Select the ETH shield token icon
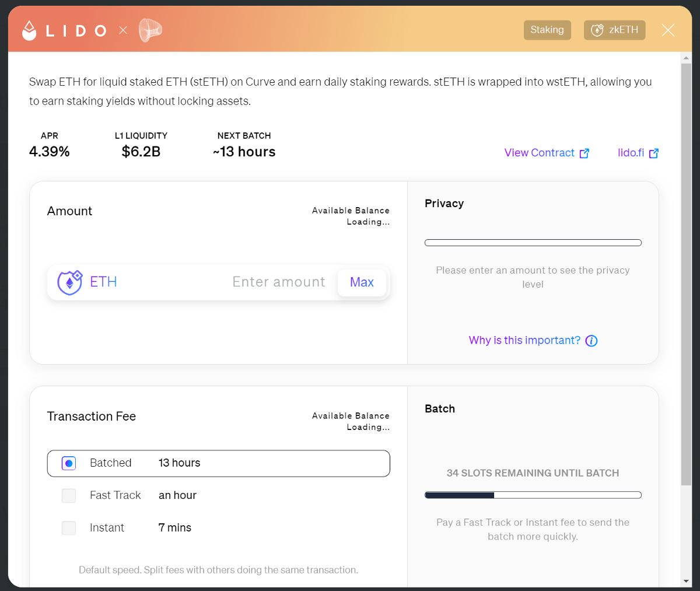The height and width of the screenshot is (591, 700). tap(69, 282)
